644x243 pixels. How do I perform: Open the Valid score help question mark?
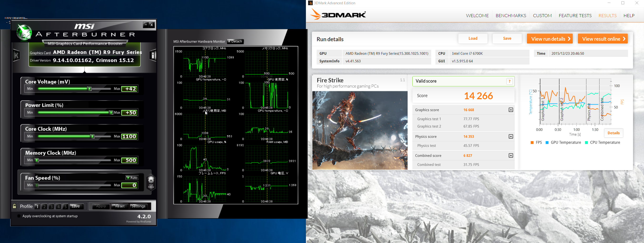pos(509,81)
